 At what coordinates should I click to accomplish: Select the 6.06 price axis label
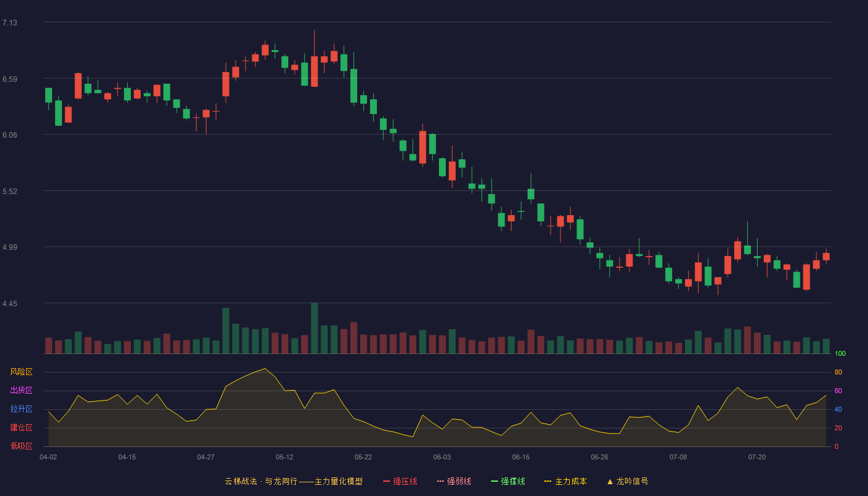coord(10,135)
